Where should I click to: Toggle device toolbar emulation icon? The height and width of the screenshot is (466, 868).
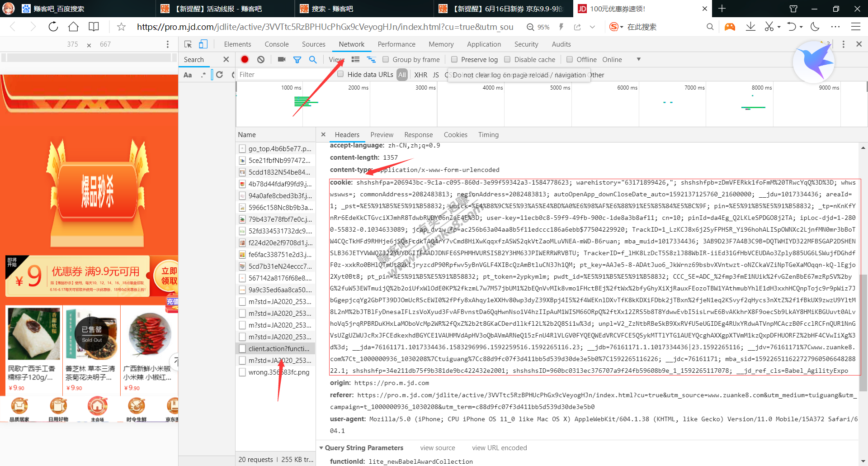point(203,44)
